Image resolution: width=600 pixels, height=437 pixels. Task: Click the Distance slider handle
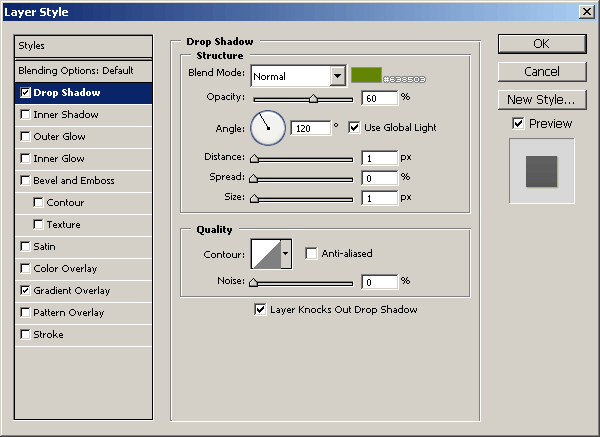tap(254, 159)
